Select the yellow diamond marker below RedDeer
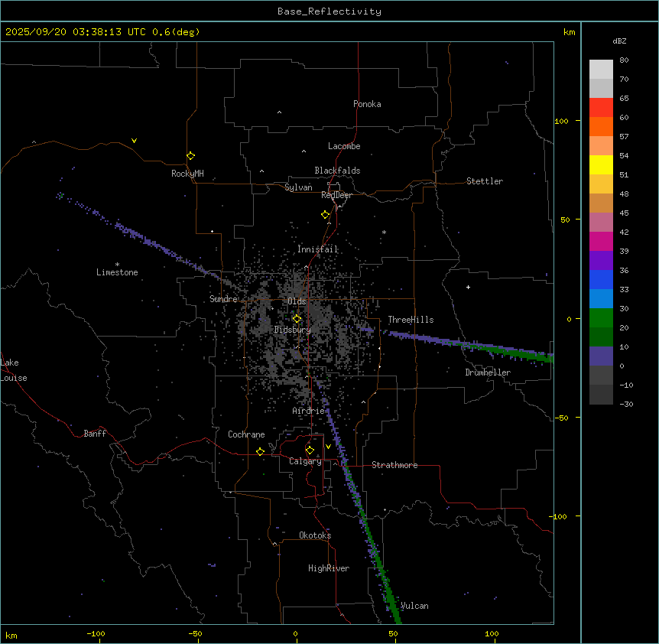This screenshot has height=644, width=659. point(325,215)
